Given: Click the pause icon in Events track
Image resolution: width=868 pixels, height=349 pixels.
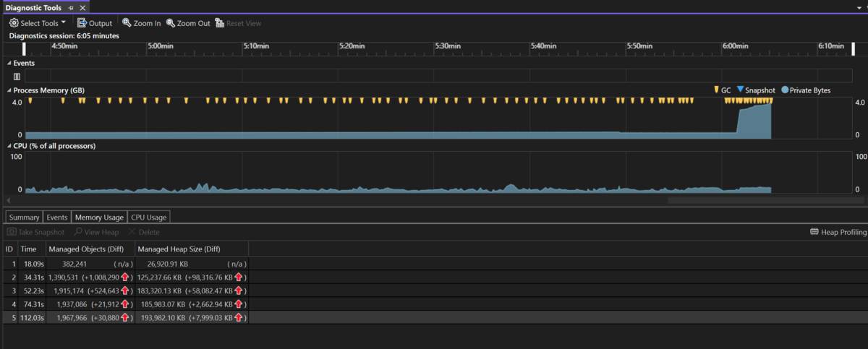Looking at the screenshot, I should point(17,76).
